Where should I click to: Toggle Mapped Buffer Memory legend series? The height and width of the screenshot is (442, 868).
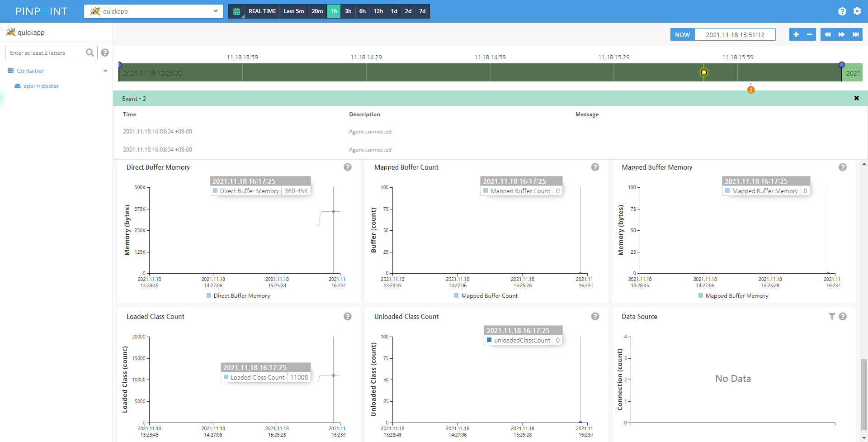[733, 296]
